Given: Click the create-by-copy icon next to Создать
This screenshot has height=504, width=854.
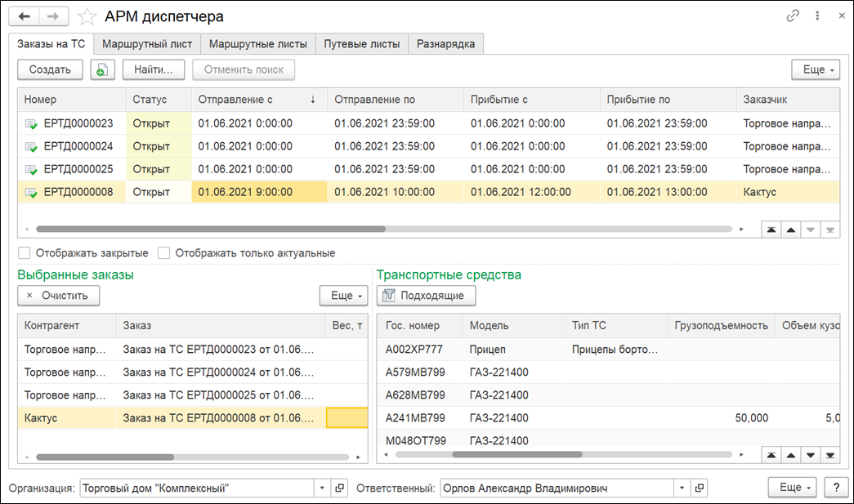Looking at the screenshot, I should coord(103,69).
